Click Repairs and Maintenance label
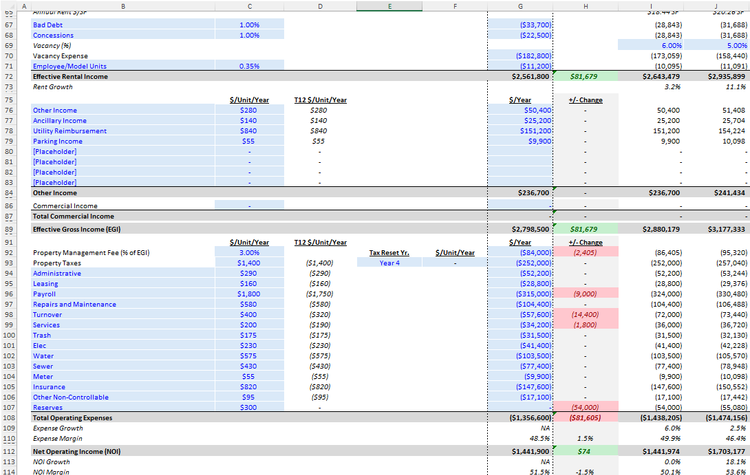The image size is (750, 475). (75, 304)
